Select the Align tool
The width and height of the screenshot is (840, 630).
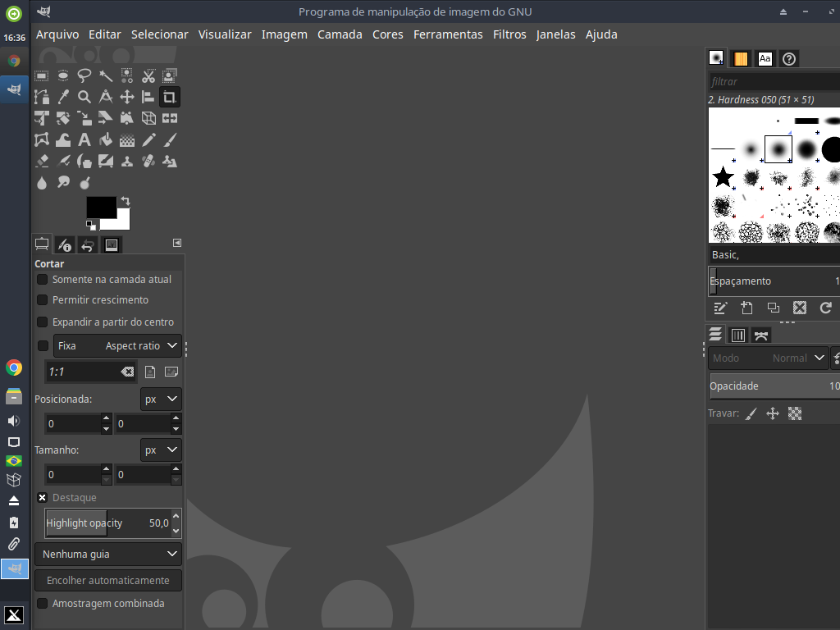pyautogui.click(x=148, y=97)
